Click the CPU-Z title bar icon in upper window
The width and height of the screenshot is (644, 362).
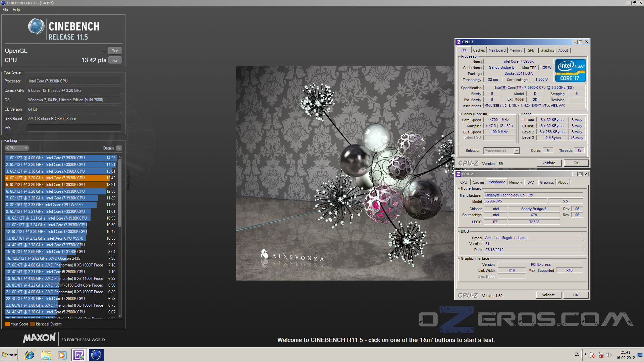(459, 42)
